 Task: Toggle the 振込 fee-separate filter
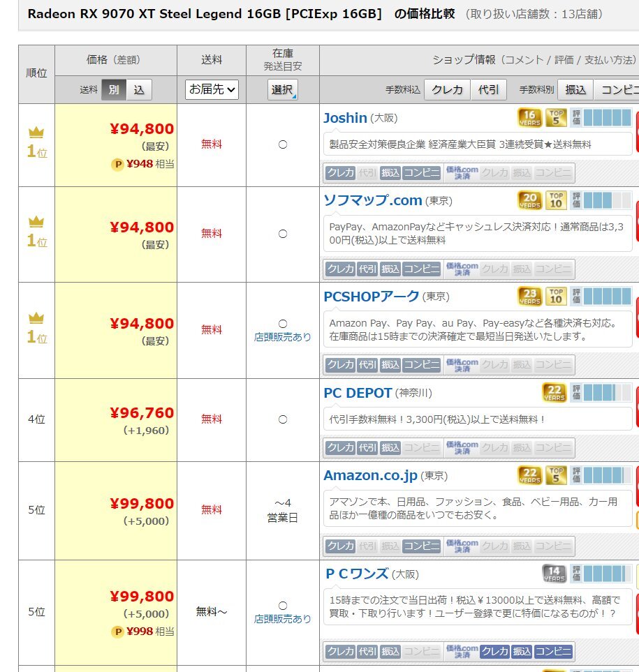(575, 89)
